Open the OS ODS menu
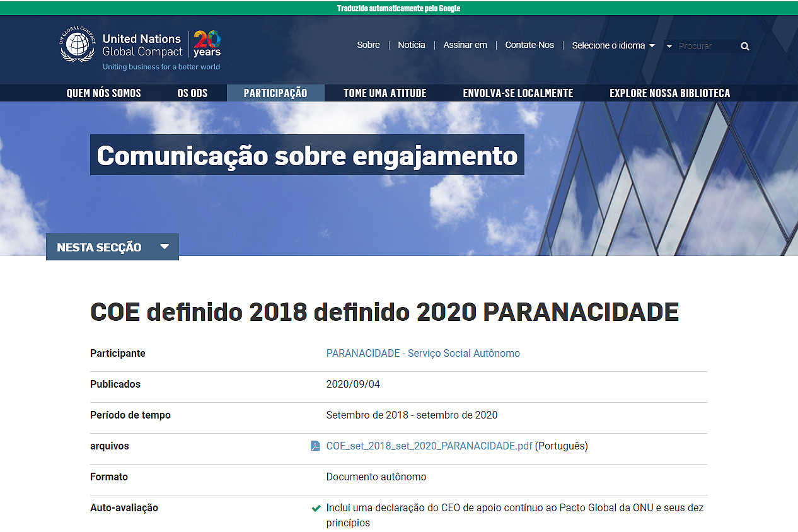The image size is (798, 532). pos(192,93)
